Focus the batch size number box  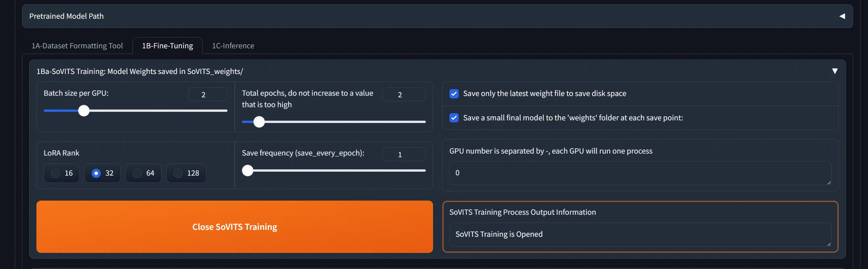point(207,94)
